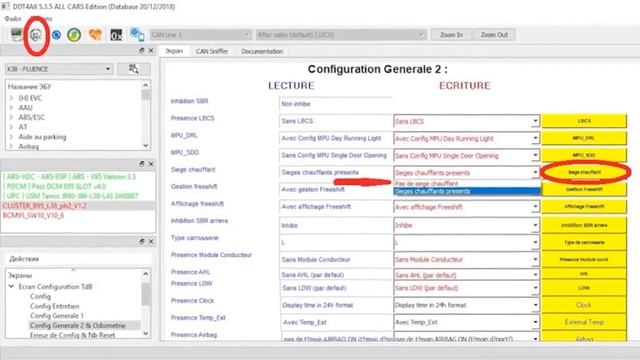
Task: Select Airbag in the ECU name tree
Action: [x=29, y=147]
